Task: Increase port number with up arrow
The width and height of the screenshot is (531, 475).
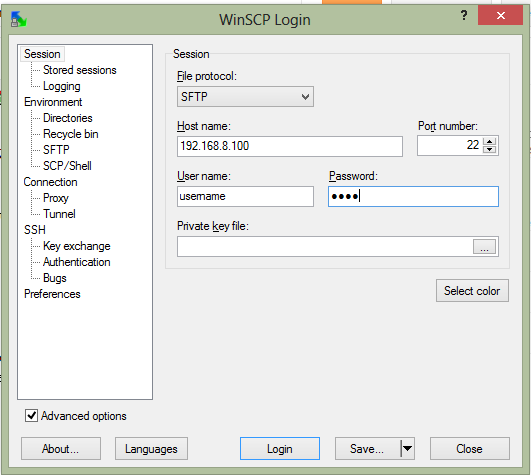Action: (489, 141)
